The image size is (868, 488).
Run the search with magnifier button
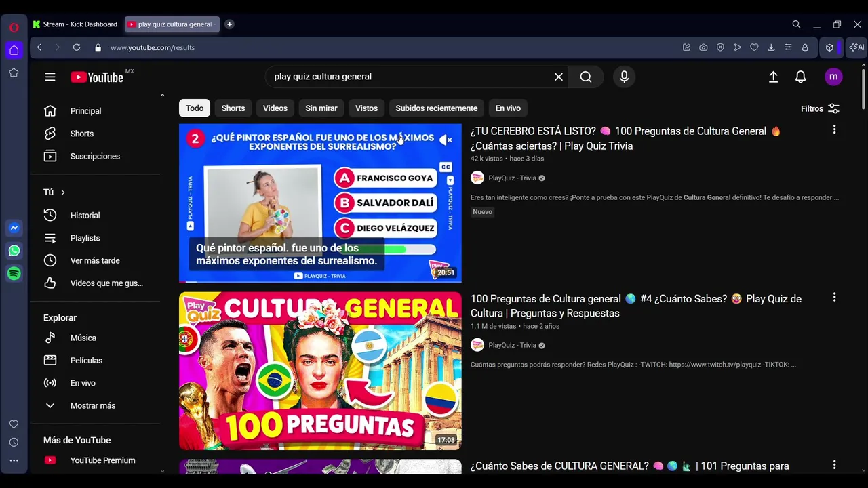(x=586, y=77)
